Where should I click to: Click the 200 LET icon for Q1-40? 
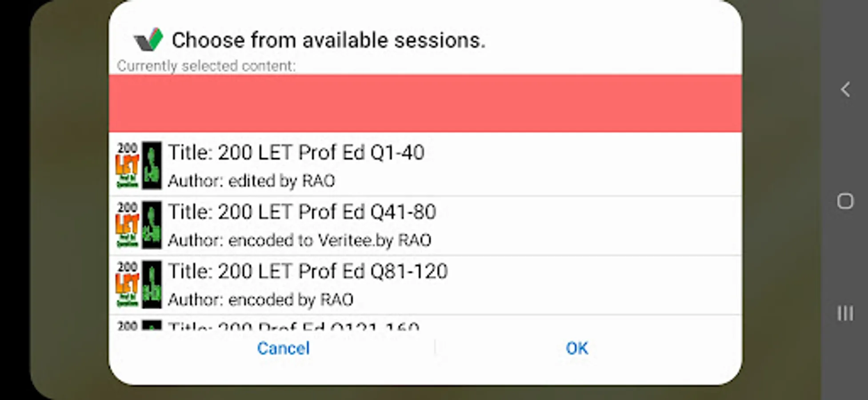coord(127,165)
